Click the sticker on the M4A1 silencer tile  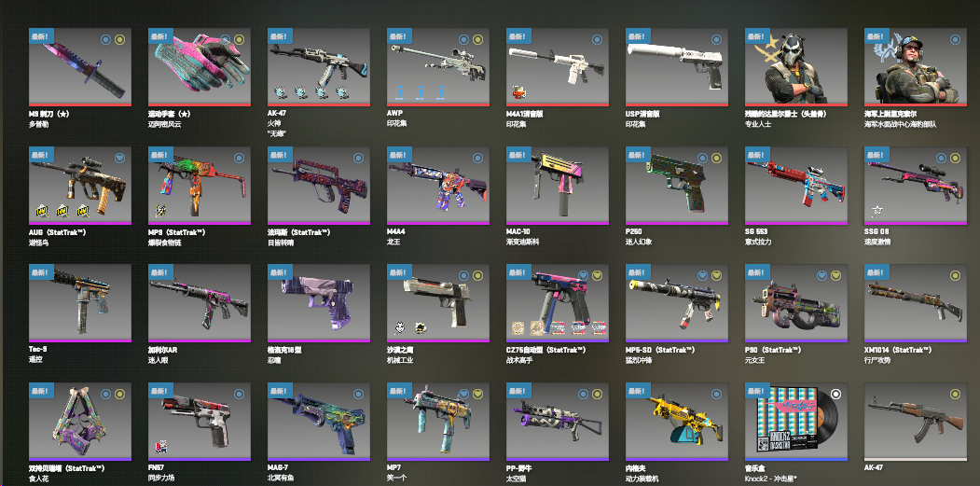518,92
